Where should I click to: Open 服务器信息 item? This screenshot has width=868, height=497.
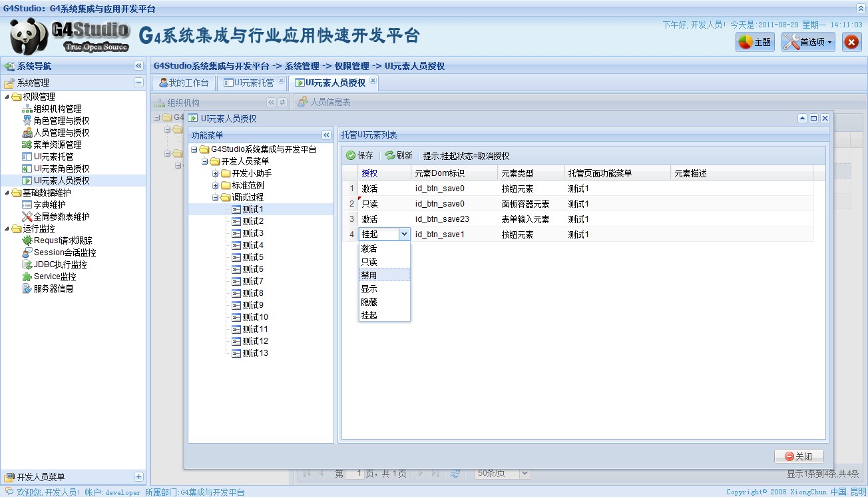[x=53, y=289]
